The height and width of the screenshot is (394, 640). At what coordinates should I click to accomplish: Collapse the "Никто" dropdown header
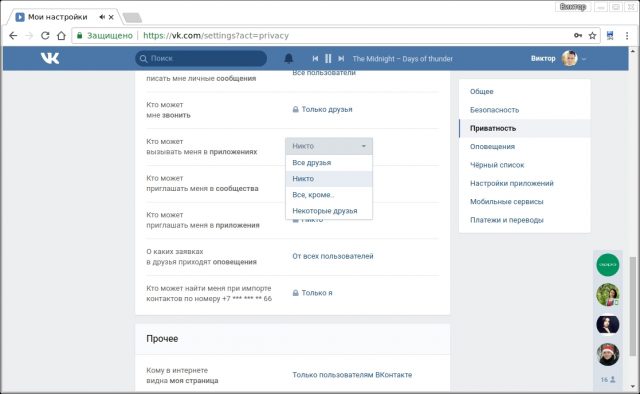[x=329, y=146]
